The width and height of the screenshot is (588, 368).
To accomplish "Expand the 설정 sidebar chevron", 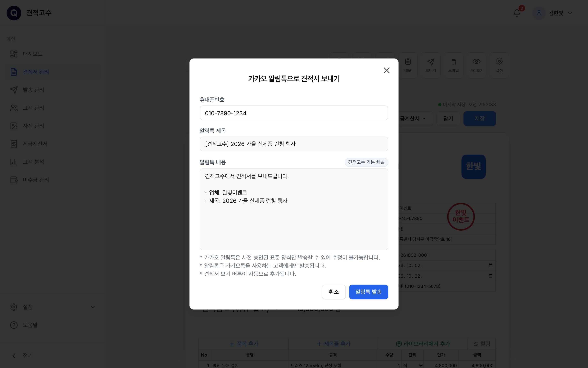I will [x=92, y=307].
